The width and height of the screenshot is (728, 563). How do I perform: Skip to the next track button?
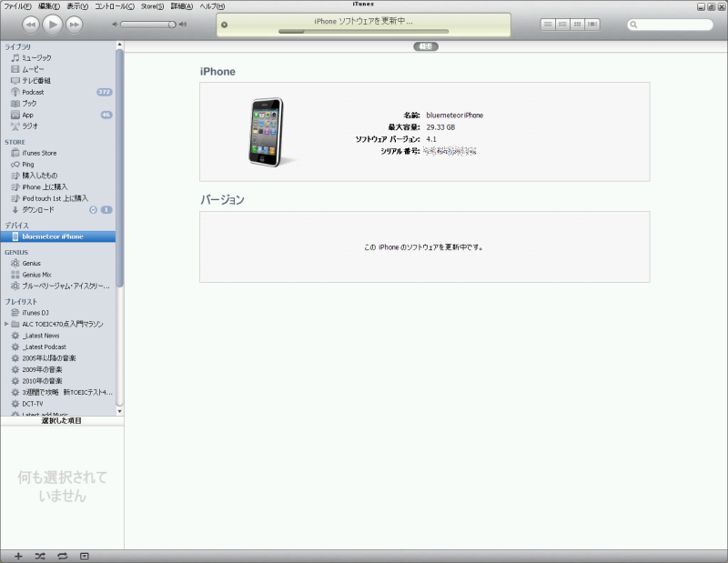tap(75, 25)
